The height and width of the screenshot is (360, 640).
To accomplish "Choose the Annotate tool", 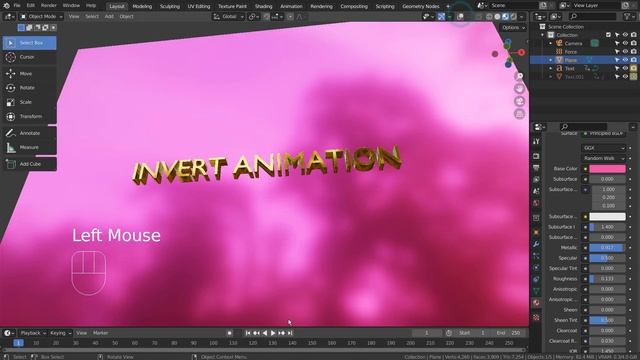I will 29,133.
